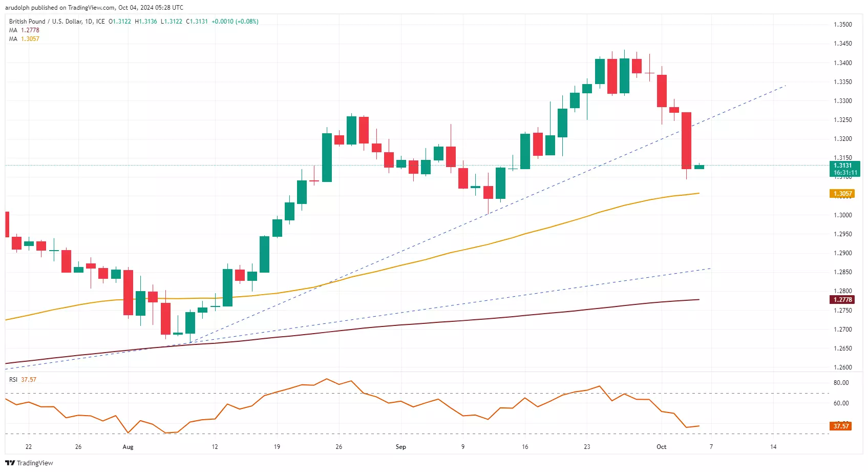Click the 1.3450 price axis label
Image resolution: width=868 pixels, height=472 pixels.
point(843,44)
